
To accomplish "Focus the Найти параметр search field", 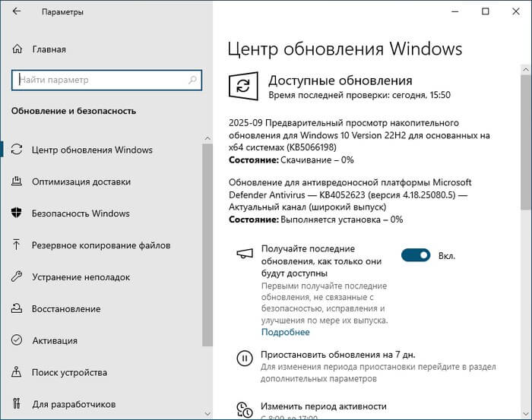I will [99, 80].
